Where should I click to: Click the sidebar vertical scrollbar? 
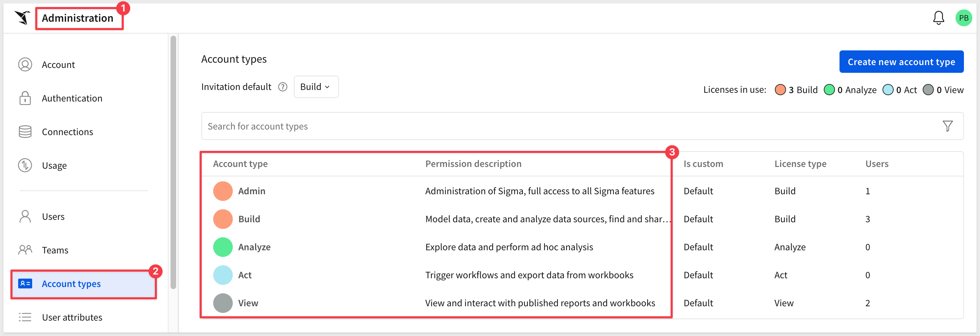pos(173,162)
